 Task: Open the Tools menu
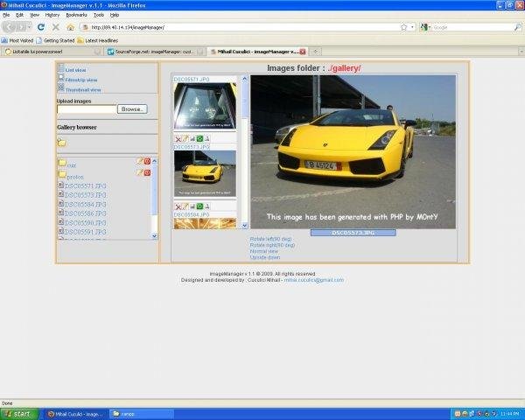[98, 15]
